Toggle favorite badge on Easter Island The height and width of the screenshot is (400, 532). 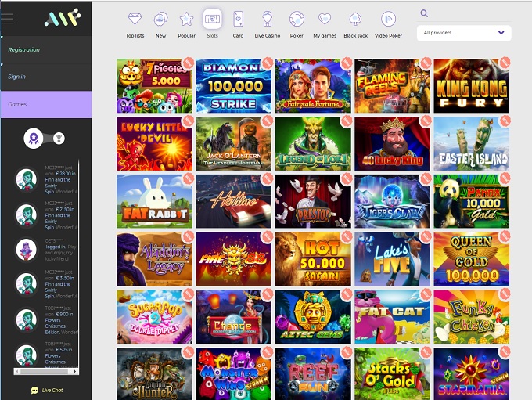click(505, 121)
